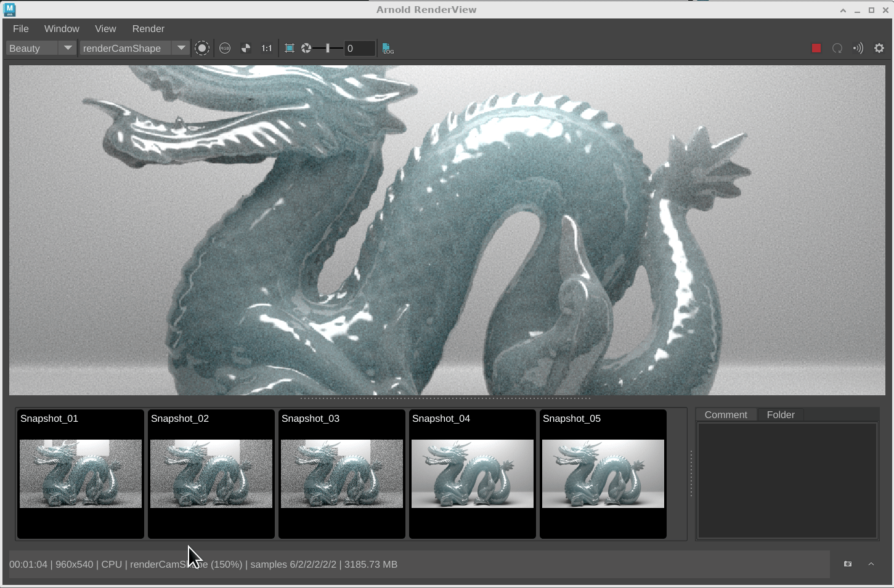Stop the render with red button
This screenshot has height=588, width=894.
(x=816, y=48)
